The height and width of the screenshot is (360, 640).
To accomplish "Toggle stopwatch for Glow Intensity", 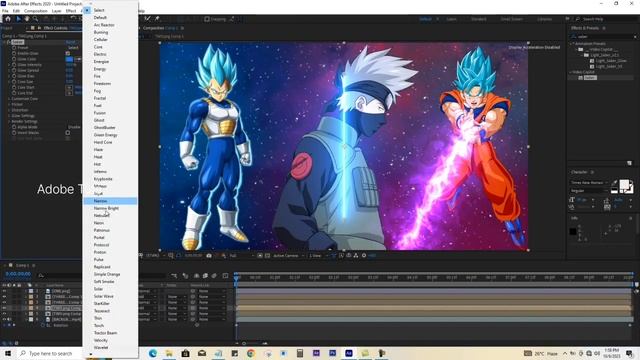I will (x=14, y=65).
